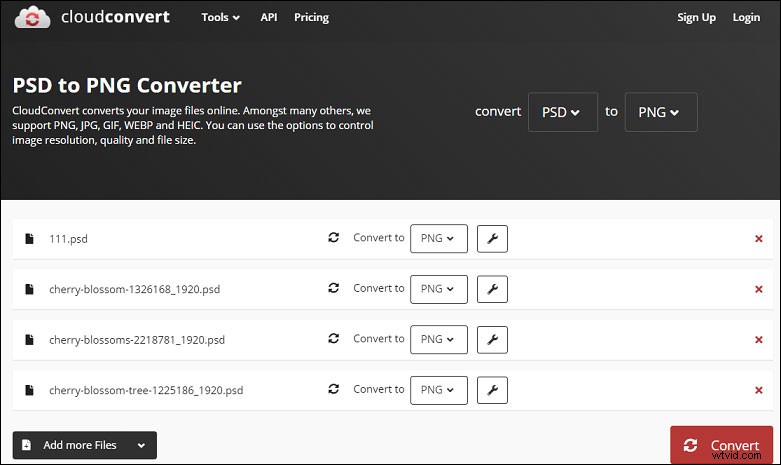Click file icon next to cherry-blossom-1326168_1920.psd
This screenshot has width=781, height=465.
pos(29,289)
